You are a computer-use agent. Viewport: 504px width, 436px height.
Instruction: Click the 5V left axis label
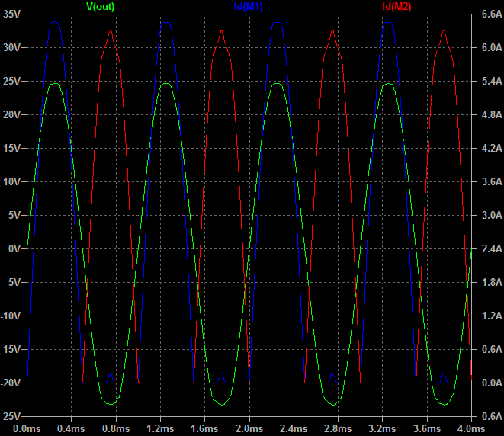[14, 215]
